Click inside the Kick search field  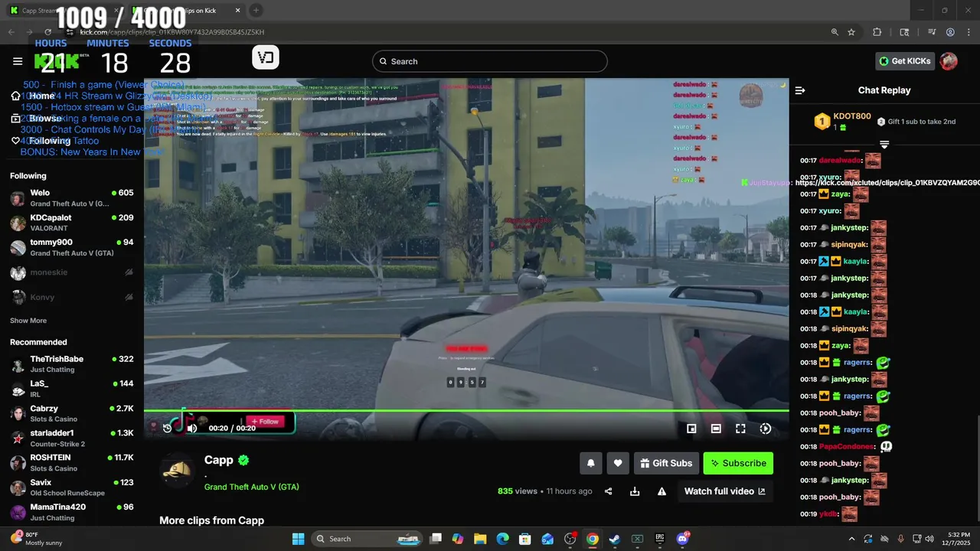(x=490, y=61)
